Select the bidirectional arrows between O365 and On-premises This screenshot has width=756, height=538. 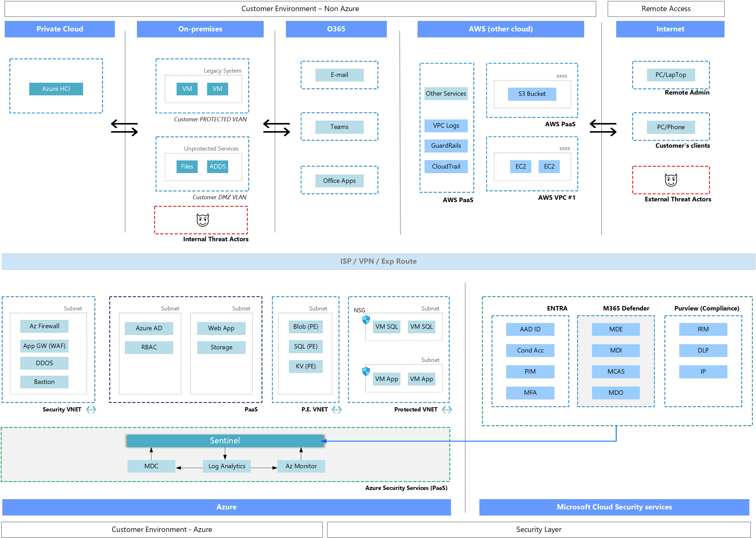click(276, 128)
